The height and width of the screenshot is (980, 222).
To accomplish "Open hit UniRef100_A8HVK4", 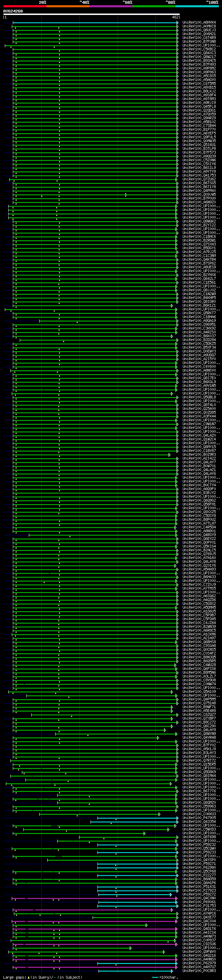I will click(x=199, y=23).
